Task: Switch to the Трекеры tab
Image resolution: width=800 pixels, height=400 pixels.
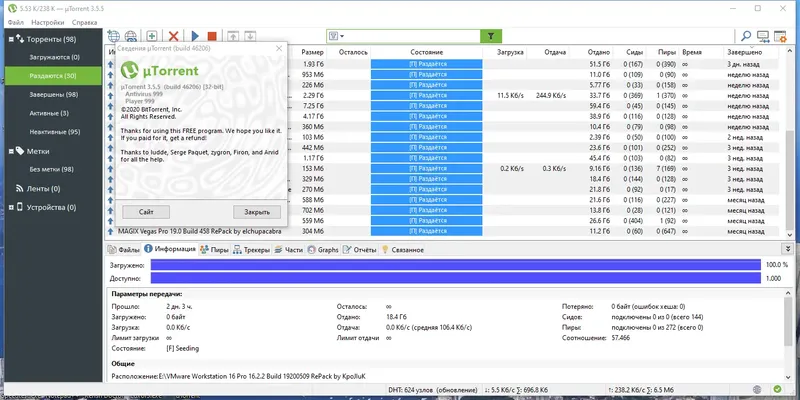Action: coord(252,249)
